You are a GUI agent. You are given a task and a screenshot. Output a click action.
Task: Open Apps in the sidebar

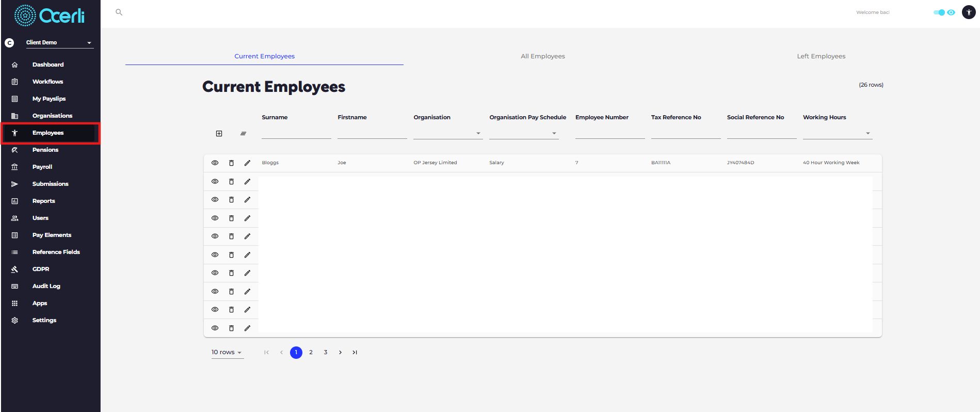pyautogui.click(x=40, y=303)
